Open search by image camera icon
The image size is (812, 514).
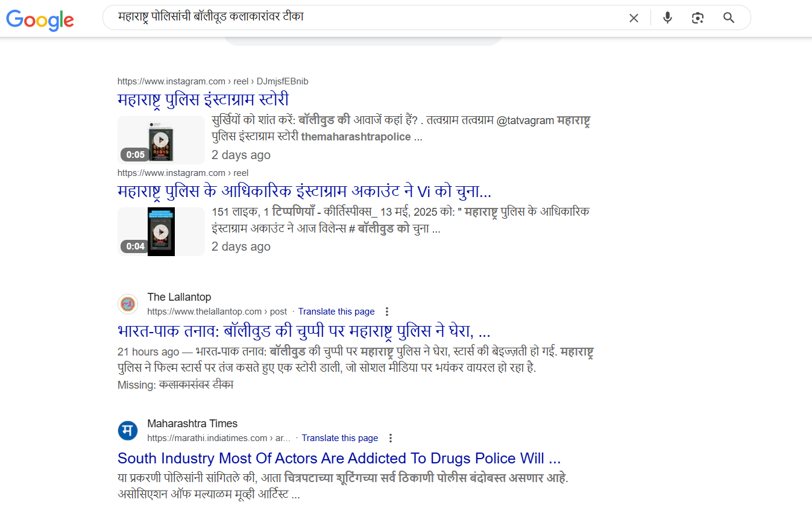pos(698,18)
